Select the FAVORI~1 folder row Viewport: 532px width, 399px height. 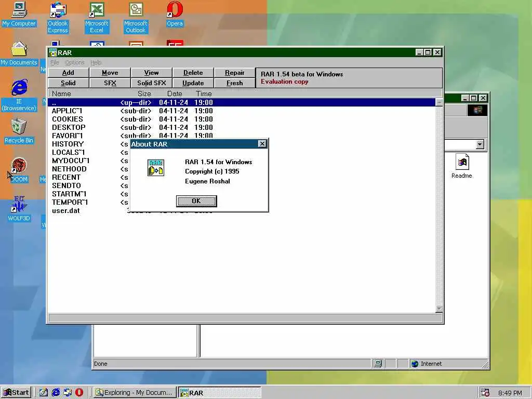pyautogui.click(x=242, y=136)
